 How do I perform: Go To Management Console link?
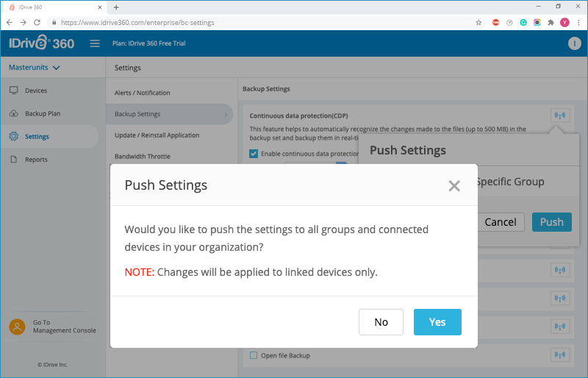[64, 327]
